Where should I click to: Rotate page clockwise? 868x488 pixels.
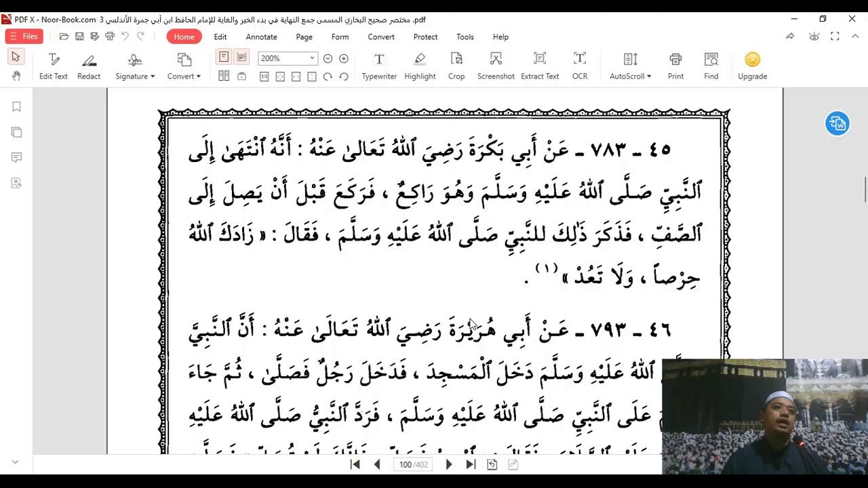328,77
